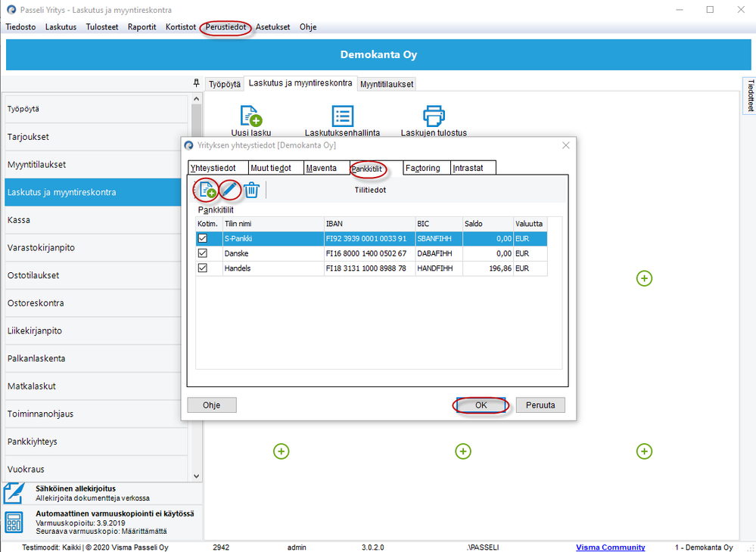Image resolution: width=756 pixels, height=552 pixels.
Task: Switch to the Maventa tab
Action: click(x=327, y=168)
